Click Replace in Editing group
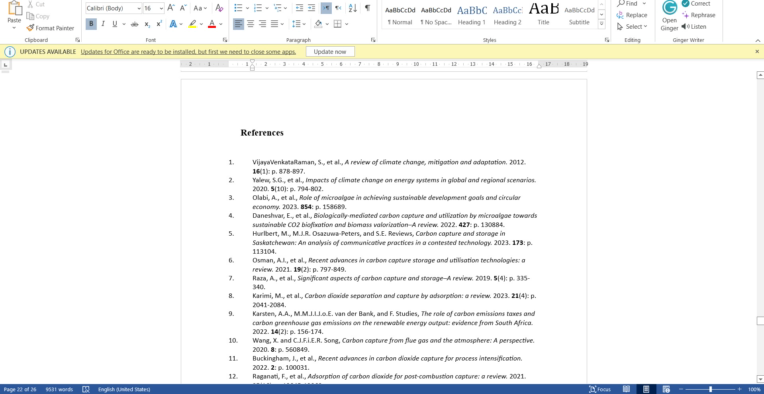Image resolution: width=764 pixels, height=394 pixels. point(632,15)
